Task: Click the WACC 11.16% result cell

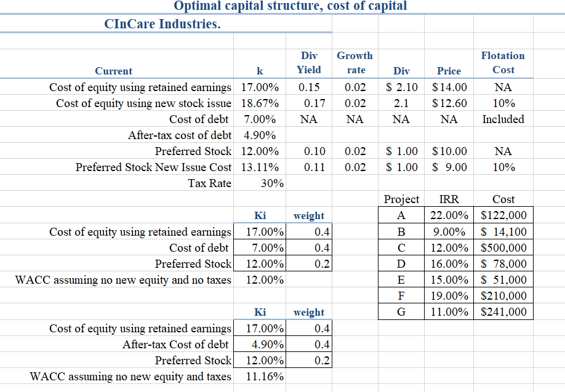Action: (265, 376)
